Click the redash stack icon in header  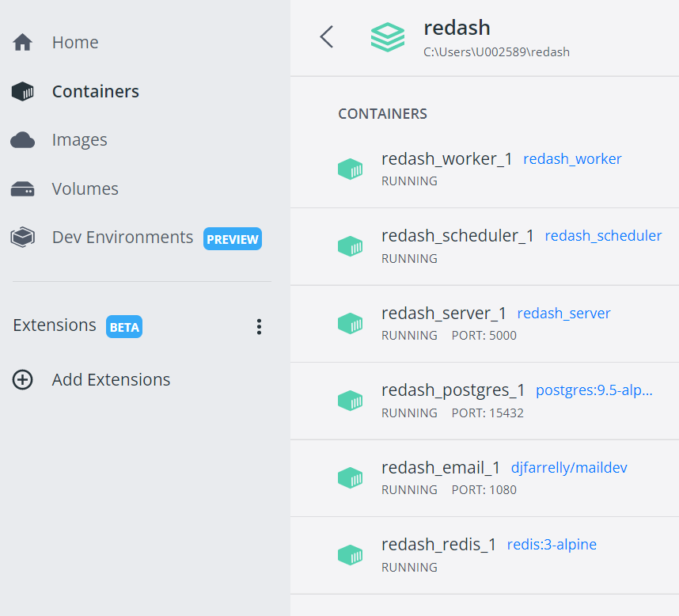[388, 37]
